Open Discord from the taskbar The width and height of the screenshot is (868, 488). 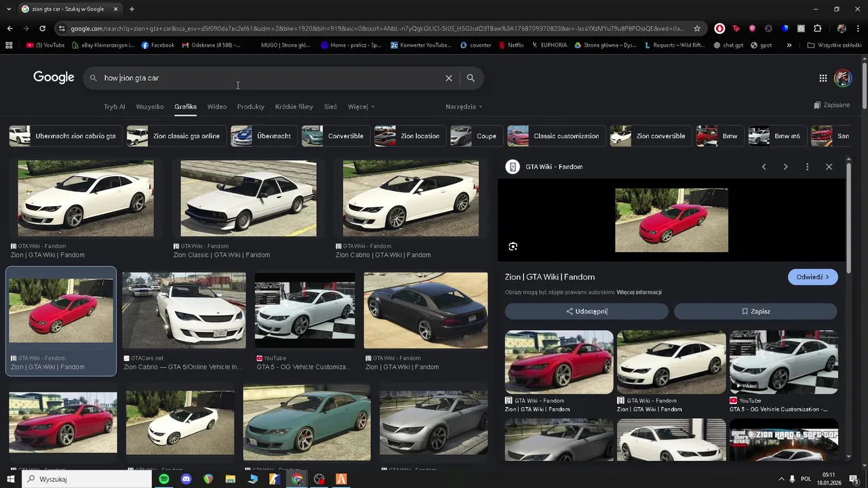(x=186, y=479)
